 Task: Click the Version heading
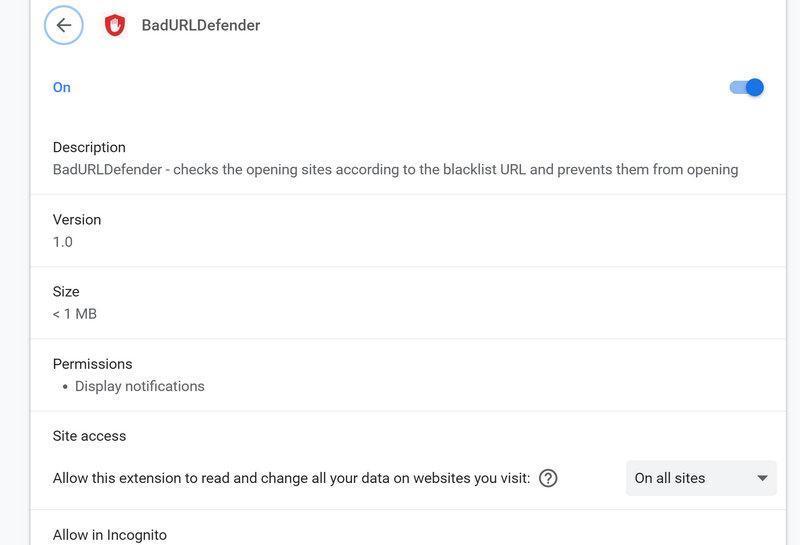[77, 219]
